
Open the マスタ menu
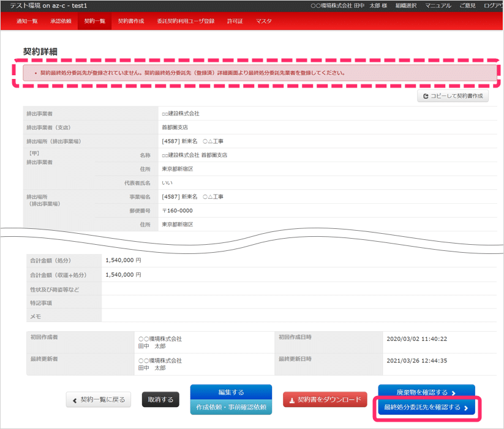point(264,21)
